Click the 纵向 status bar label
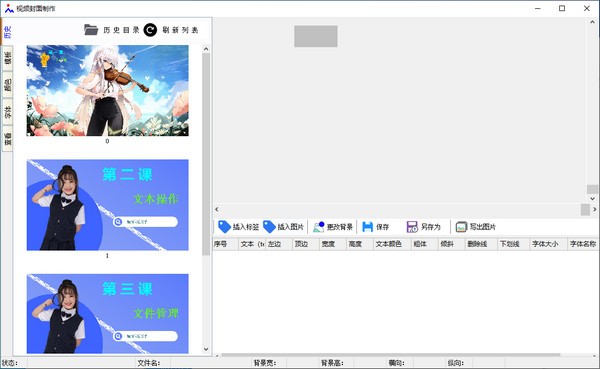Image resolution: width=600 pixels, height=369 pixels. [x=456, y=363]
